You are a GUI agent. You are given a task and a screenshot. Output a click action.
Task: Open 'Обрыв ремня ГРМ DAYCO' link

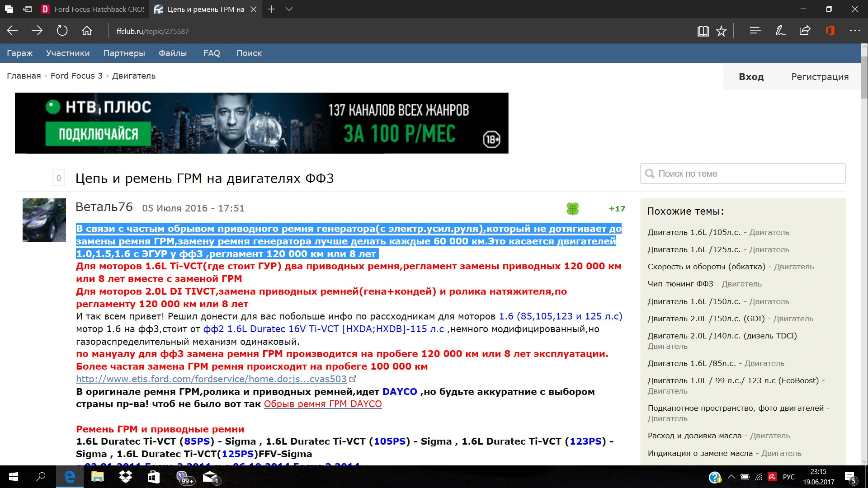(x=323, y=404)
